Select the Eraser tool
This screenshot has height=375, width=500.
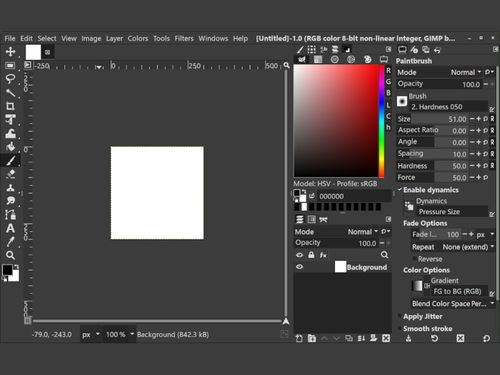[10, 174]
